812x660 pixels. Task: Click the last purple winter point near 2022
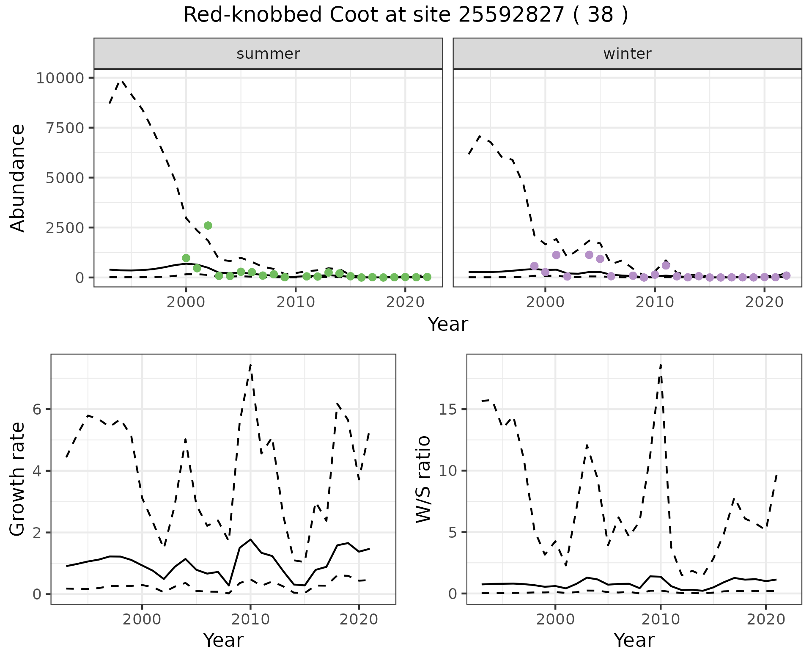pyautogui.click(x=786, y=275)
